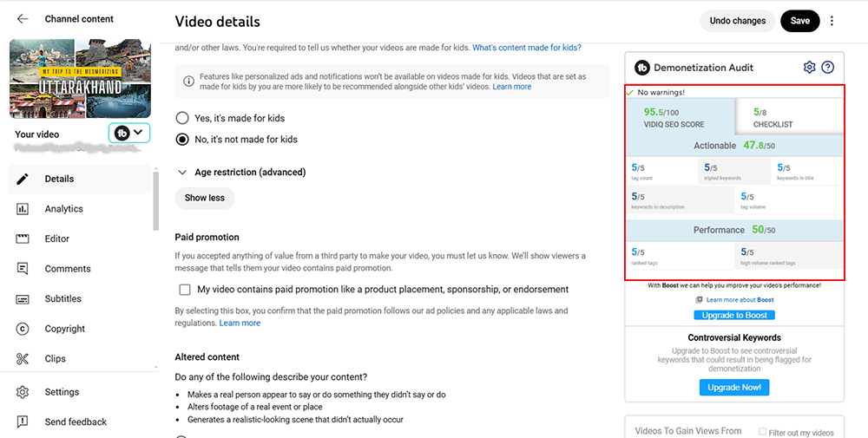Expand the vidIQ dropdown next to Your video
Viewport: 868px width, 438px height.
[x=129, y=133]
